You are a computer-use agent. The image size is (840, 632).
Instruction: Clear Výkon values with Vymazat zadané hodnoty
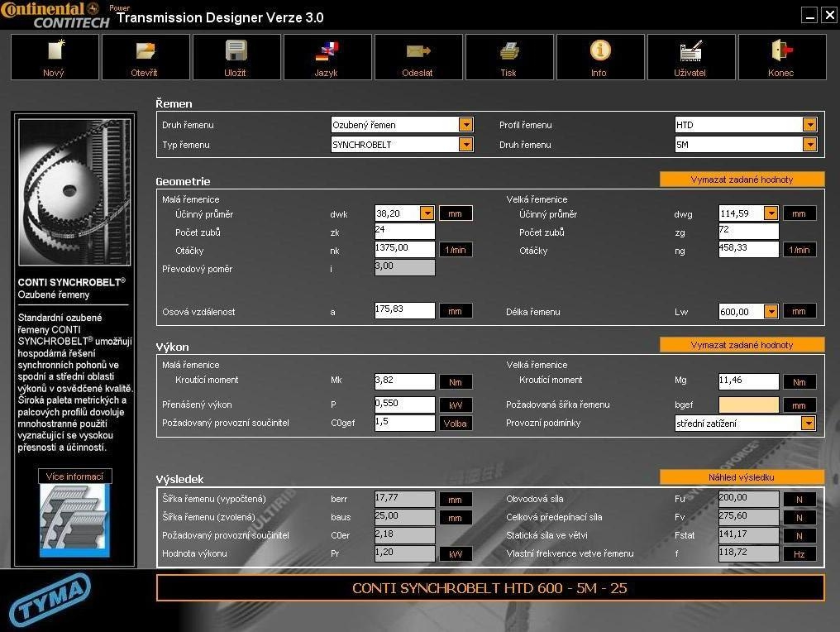(742, 345)
